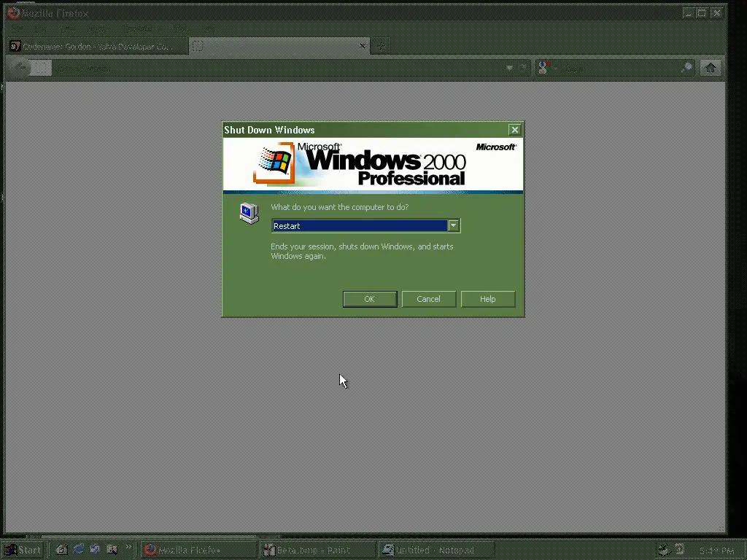Click the first quick launch icon
This screenshot has height=560, width=747.
pos(61,550)
